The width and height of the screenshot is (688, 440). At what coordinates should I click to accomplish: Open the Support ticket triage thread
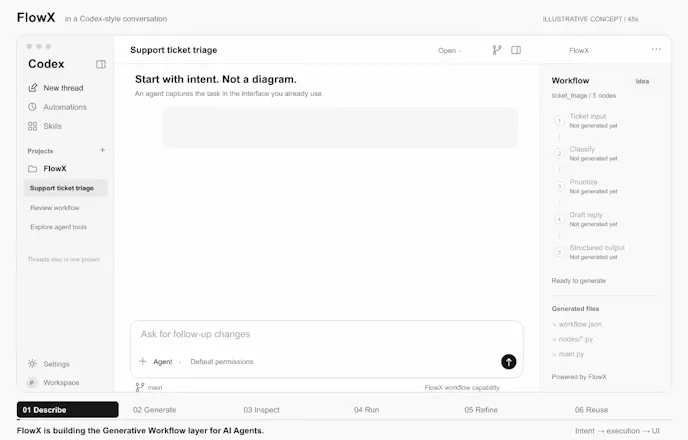tap(65, 188)
